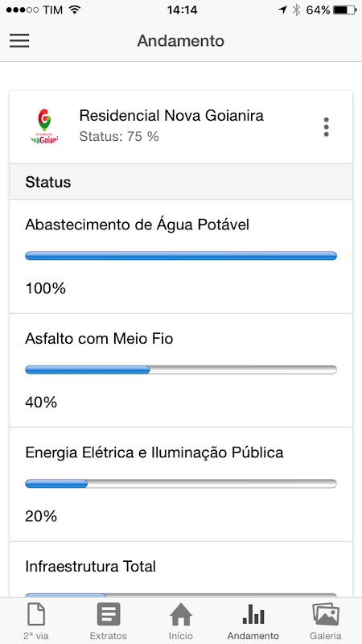This screenshot has width=362, height=644.
Task: Tap the Asfalto com Meio Fio progress bar
Action: click(181, 369)
